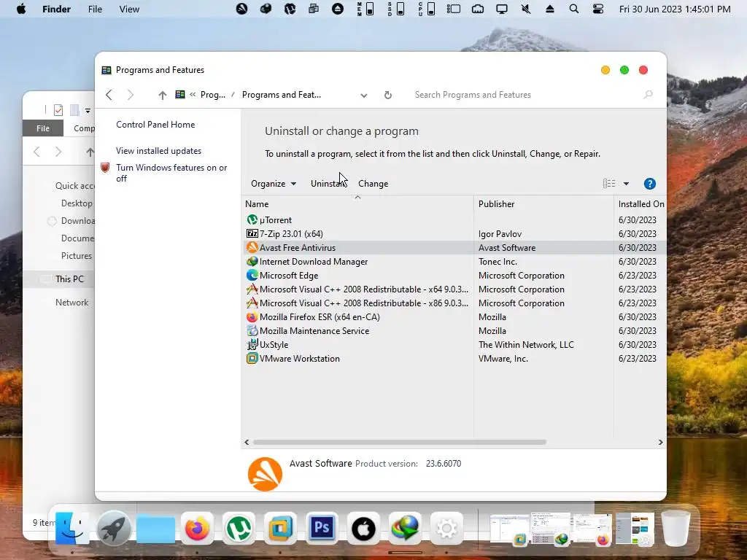747x560 pixels.
Task: Click the Programs and Feat... breadcrumb
Action: 282,95
